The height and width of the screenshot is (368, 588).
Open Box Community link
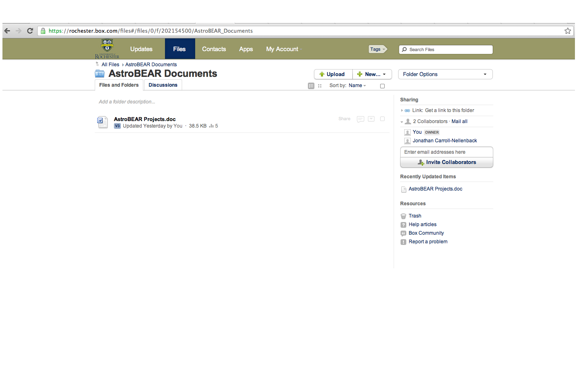click(x=426, y=233)
